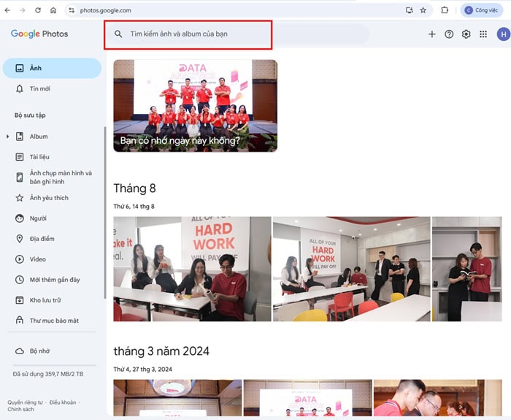Click the Đã sử dụng 359,7 MB/2 TB text

pyautogui.click(x=48, y=374)
